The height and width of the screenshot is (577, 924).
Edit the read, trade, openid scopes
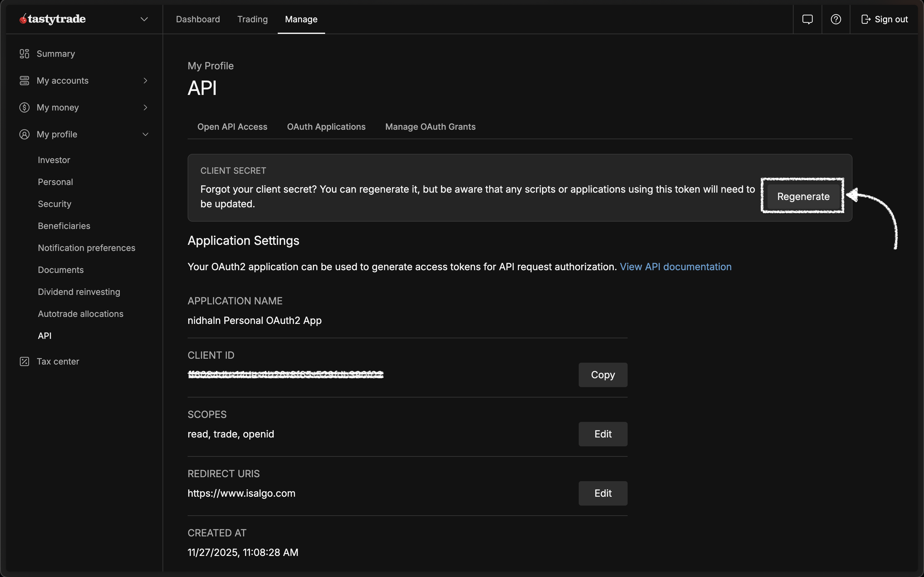[x=603, y=434]
